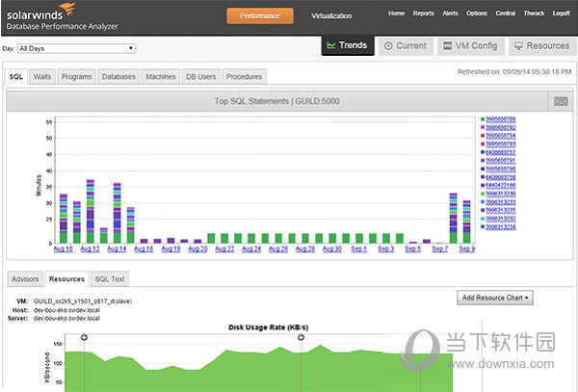The width and height of the screenshot is (578, 392).
Task: Click the green bar above Aug 22
Action: point(224,238)
